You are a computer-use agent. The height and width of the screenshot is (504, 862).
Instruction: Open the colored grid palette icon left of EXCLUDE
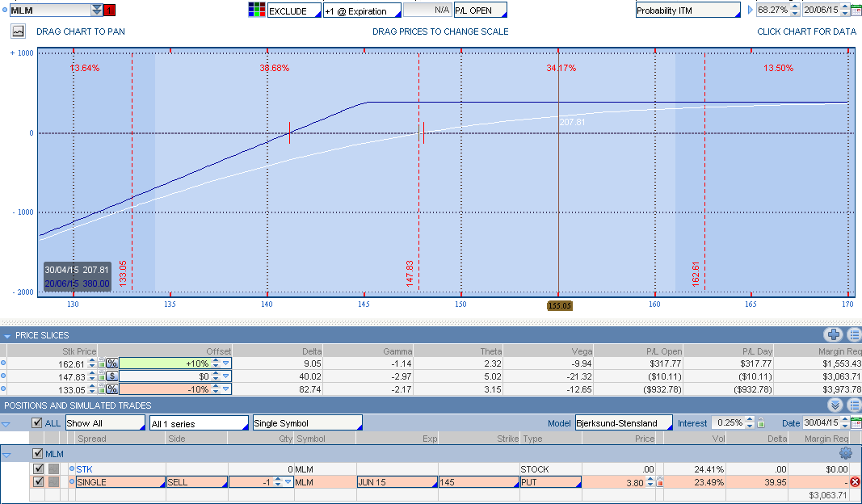point(257,10)
